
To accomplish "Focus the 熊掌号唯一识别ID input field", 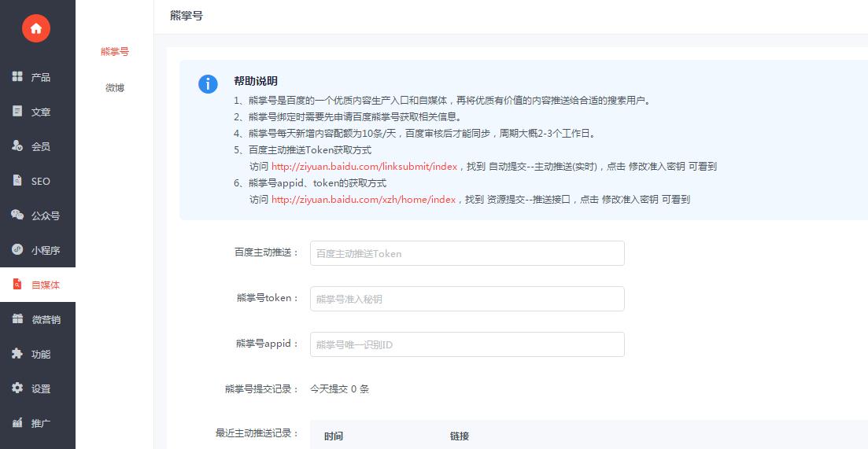I will (467, 344).
